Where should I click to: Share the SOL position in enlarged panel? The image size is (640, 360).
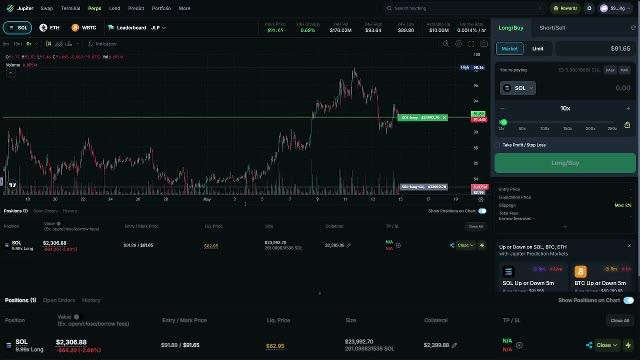[x=589, y=345]
